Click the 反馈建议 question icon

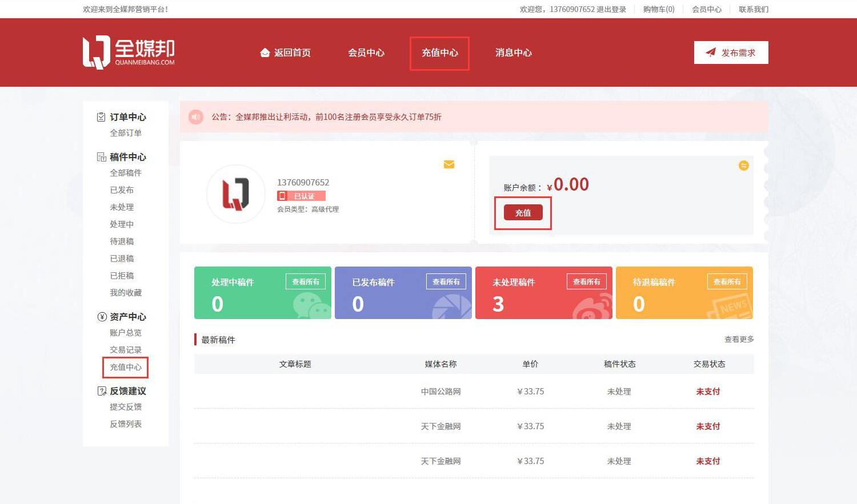point(102,391)
